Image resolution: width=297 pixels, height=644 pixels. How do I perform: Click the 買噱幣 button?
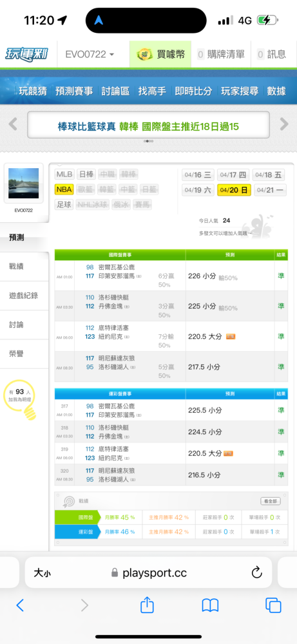(x=160, y=54)
